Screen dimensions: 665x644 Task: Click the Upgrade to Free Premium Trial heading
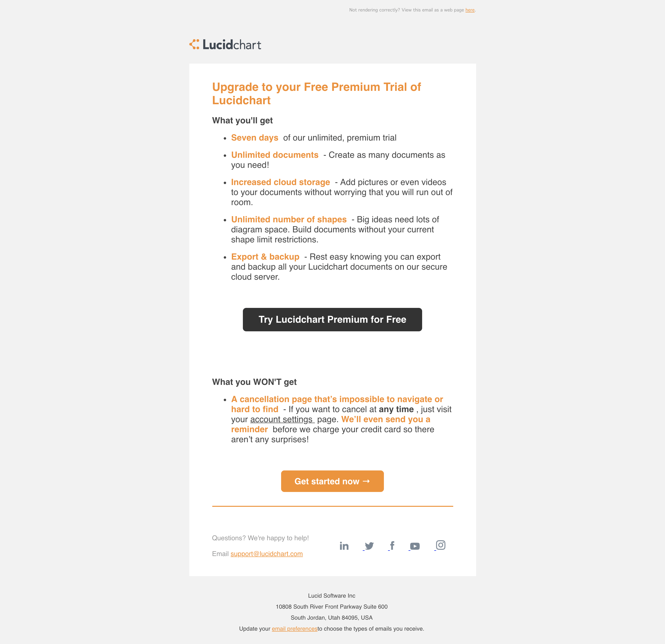click(x=316, y=93)
